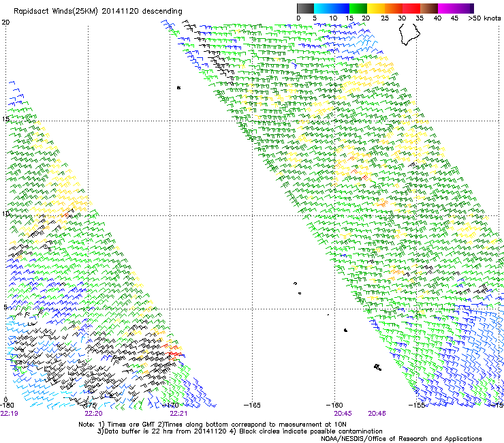Click the 'NOAA/NESDIS/Office of Research and Applications' credit
504x443 pixels.
401,439
